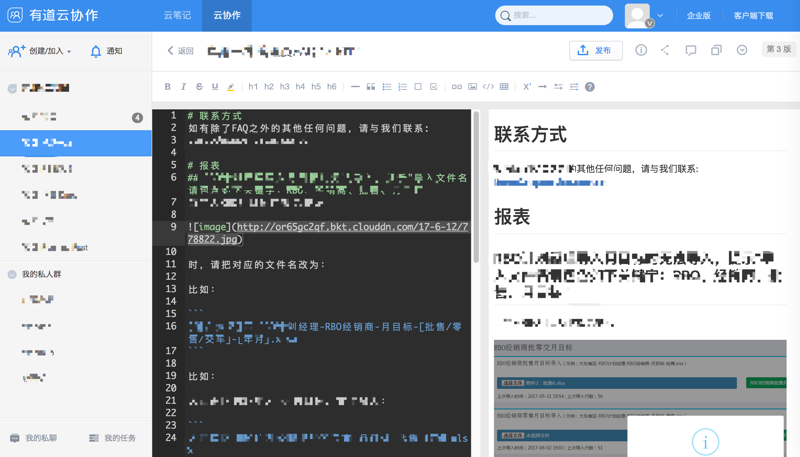Insert an h5 heading
Screen dimensions: 800x457
[x=316, y=87]
